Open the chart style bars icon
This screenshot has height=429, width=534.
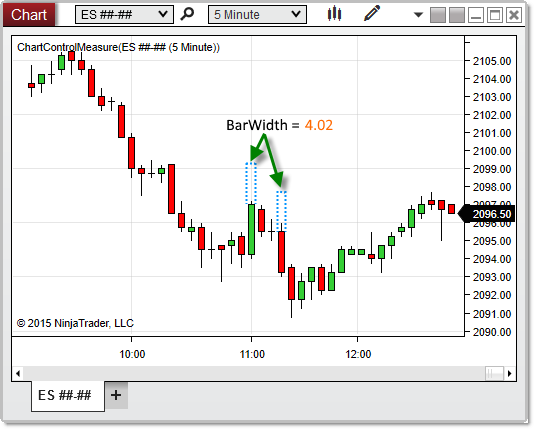pyautogui.click(x=334, y=14)
